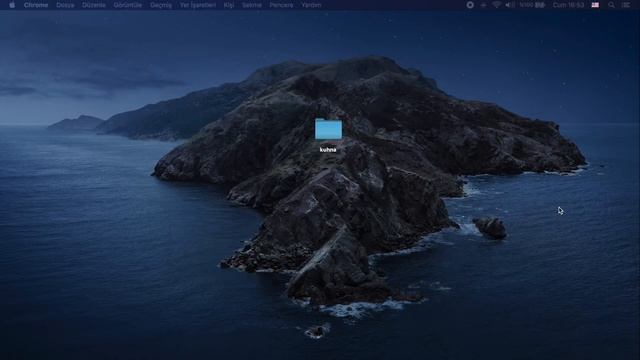640x360 pixels.
Task: Open the keyboard input flag menu
Action: pos(596,5)
